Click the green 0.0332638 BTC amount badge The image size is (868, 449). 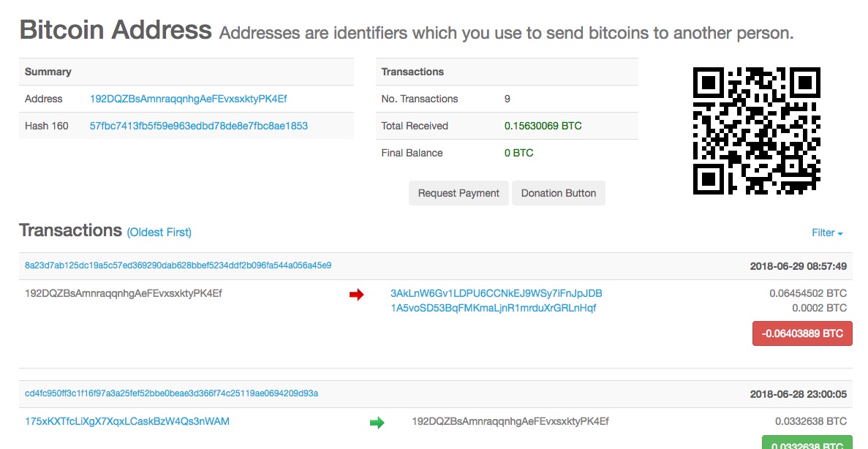coord(807,443)
